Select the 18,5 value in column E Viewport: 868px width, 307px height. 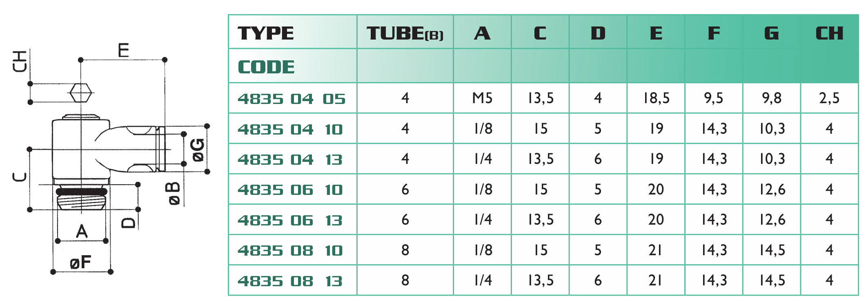point(656,98)
